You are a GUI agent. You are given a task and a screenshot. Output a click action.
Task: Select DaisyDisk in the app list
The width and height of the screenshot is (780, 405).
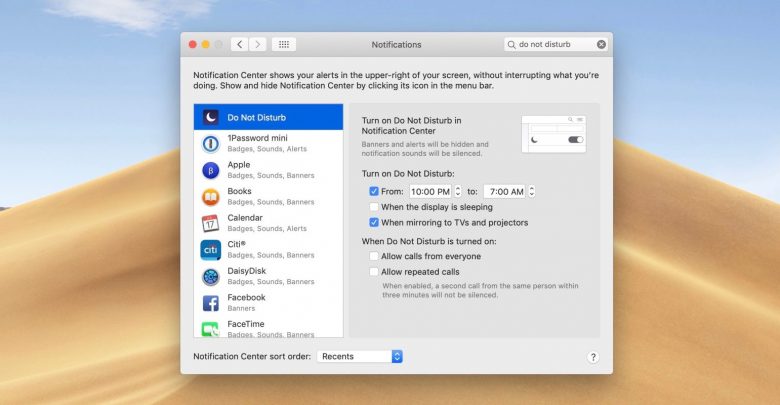click(x=269, y=276)
